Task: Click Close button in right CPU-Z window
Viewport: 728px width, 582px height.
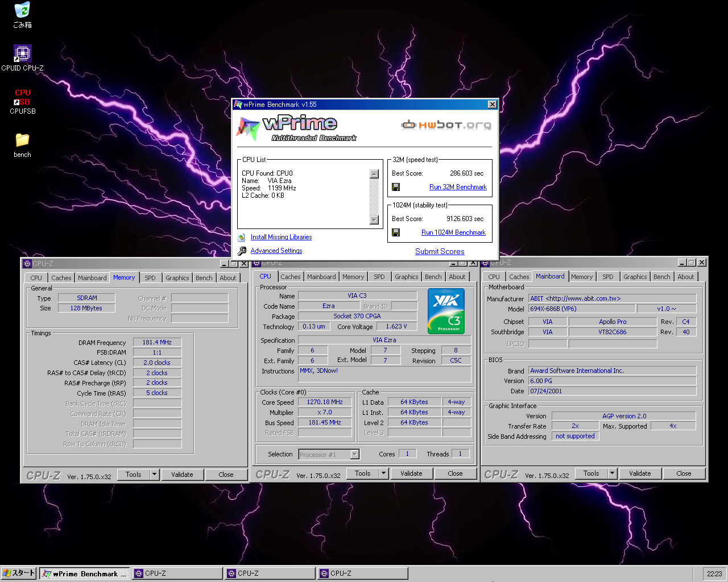Action: tap(684, 473)
